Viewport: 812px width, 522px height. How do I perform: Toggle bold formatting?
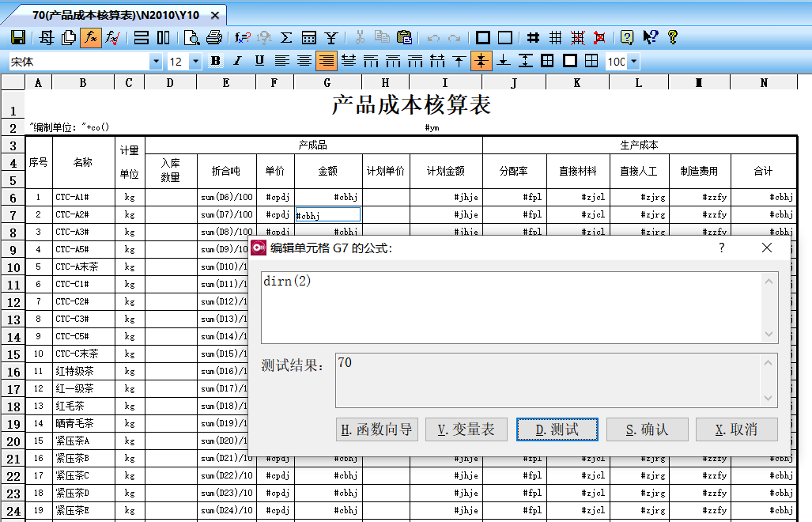[216, 61]
